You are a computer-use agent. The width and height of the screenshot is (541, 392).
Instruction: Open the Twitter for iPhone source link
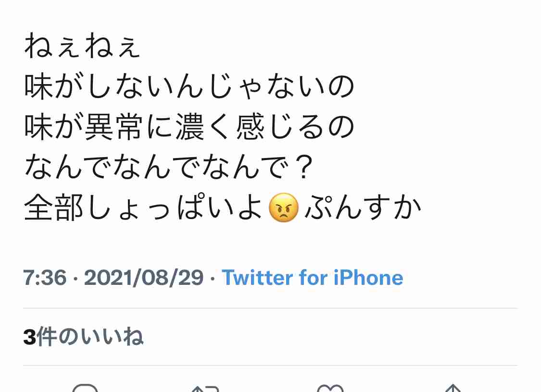[x=312, y=278]
